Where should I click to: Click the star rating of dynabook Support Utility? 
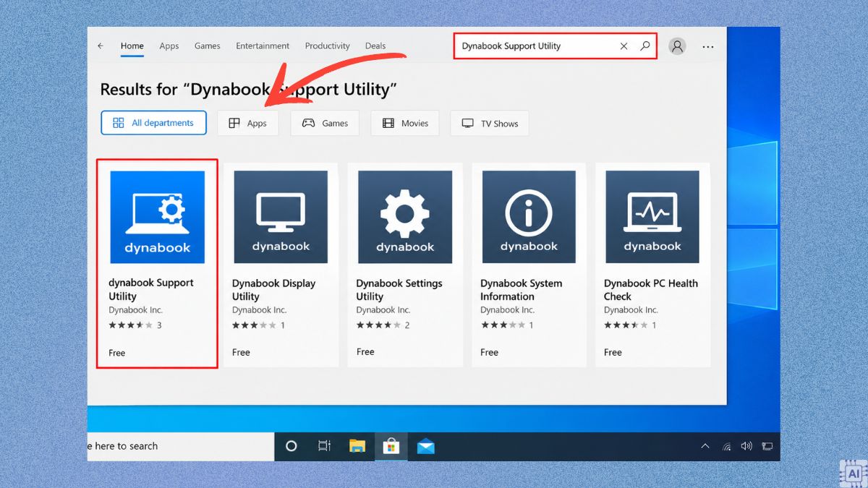coord(131,325)
